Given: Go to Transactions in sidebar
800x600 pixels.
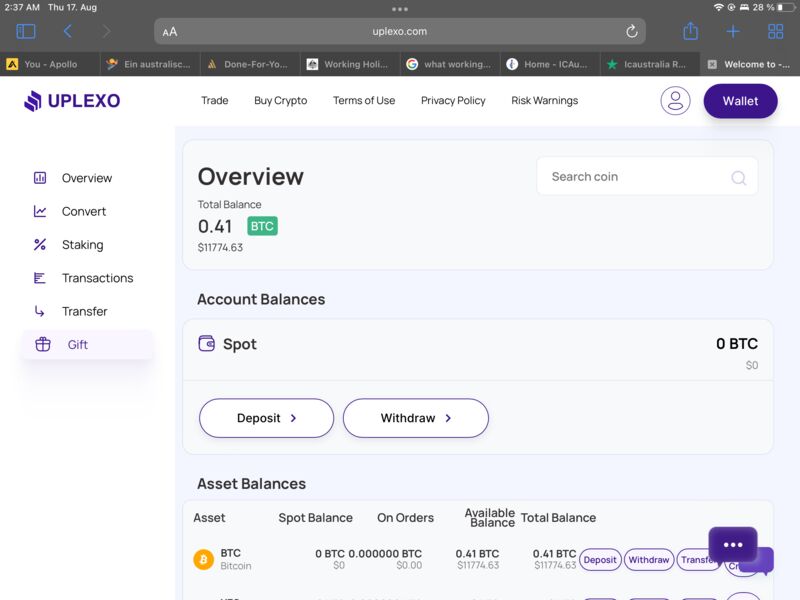Looking at the screenshot, I should click(97, 278).
